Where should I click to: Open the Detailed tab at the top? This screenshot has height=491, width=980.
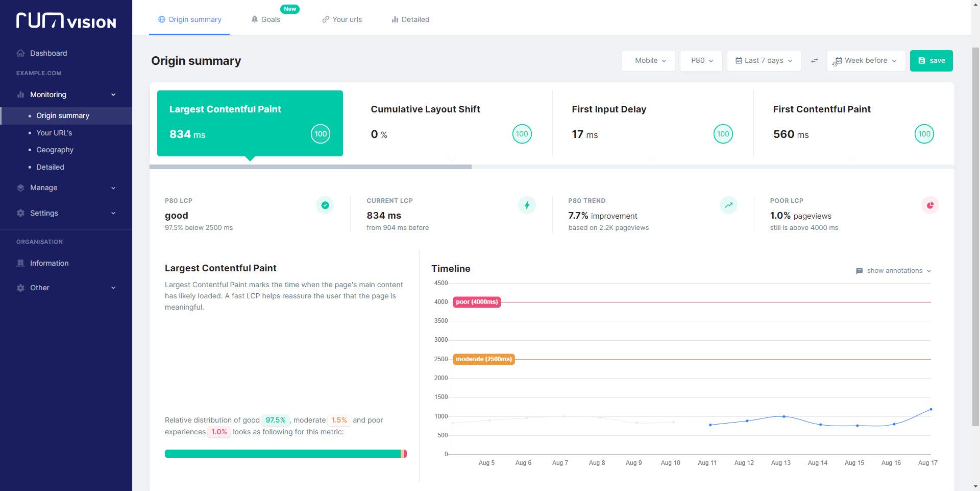(x=410, y=19)
